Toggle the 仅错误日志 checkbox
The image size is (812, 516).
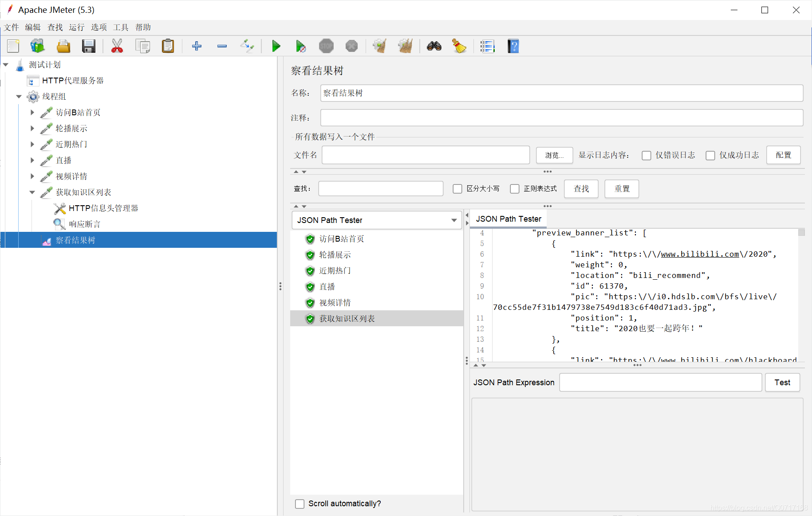[646, 156]
